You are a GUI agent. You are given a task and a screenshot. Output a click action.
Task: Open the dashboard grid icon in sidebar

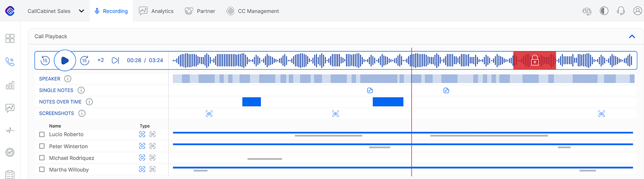pyautogui.click(x=10, y=38)
